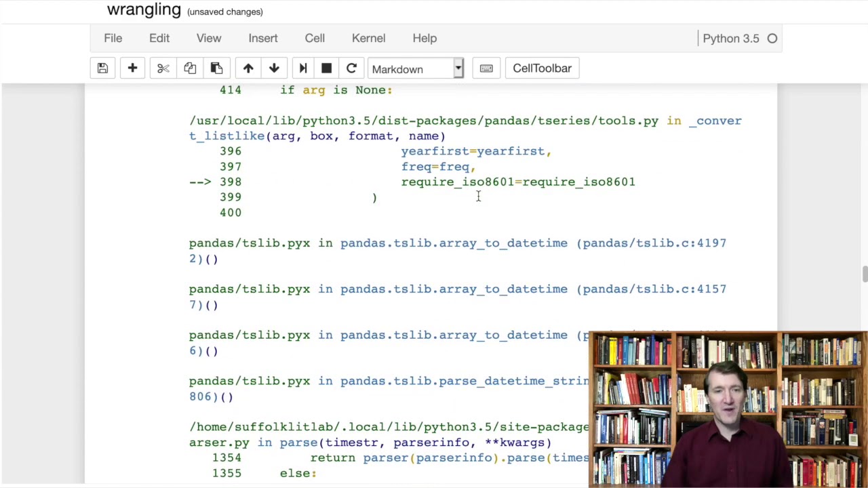Viewport: 868px width, 488px height.
Task: Click the webcam video overlay of presenter
Action: [728, 409]
